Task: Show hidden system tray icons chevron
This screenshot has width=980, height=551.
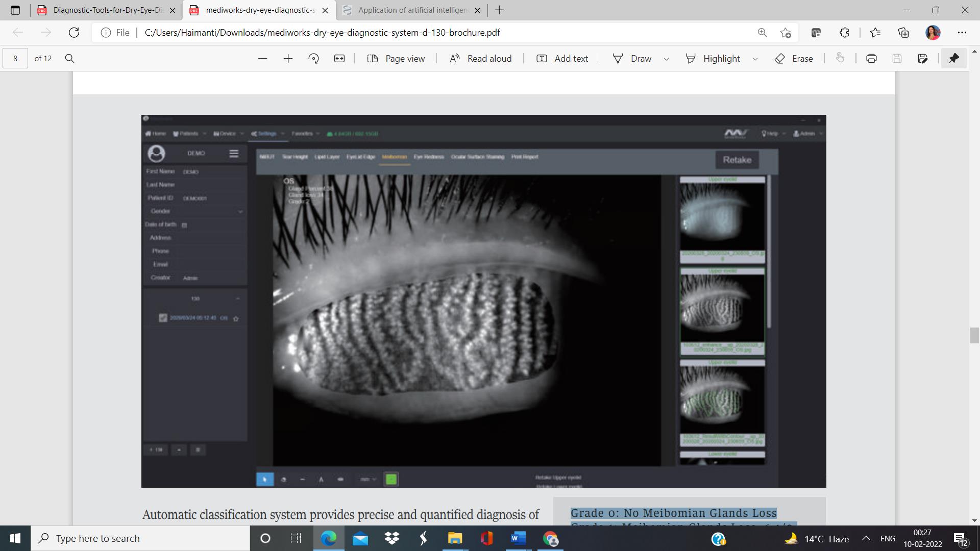Action: click(866, 538)
